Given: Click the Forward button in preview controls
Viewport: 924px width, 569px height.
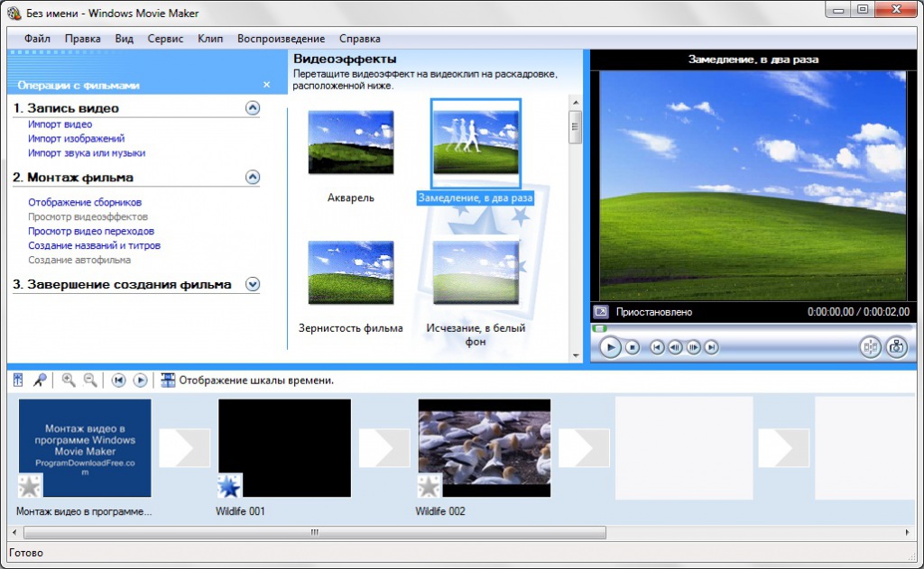Looking at the screenshot, I should click(712, 347).
